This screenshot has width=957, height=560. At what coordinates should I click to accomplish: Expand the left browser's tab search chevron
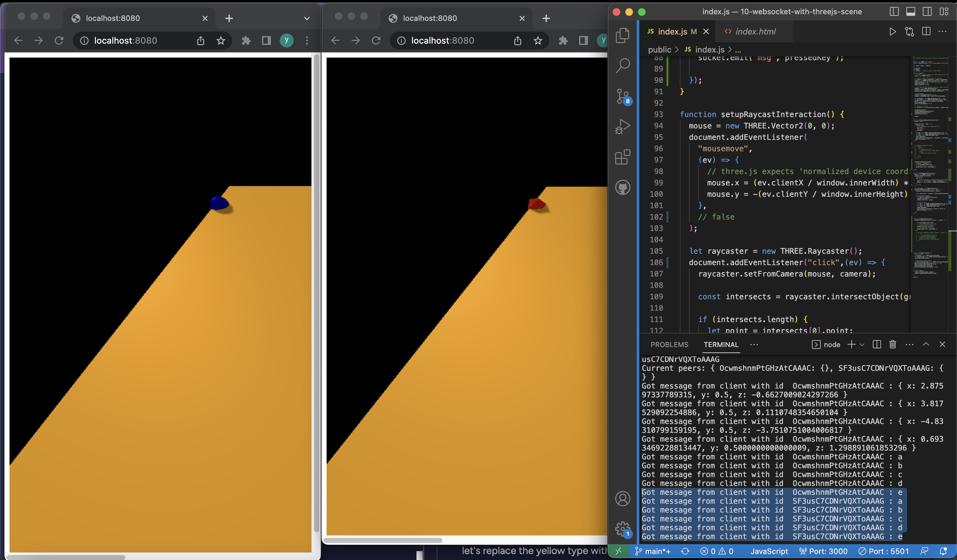tap(307, 18)
